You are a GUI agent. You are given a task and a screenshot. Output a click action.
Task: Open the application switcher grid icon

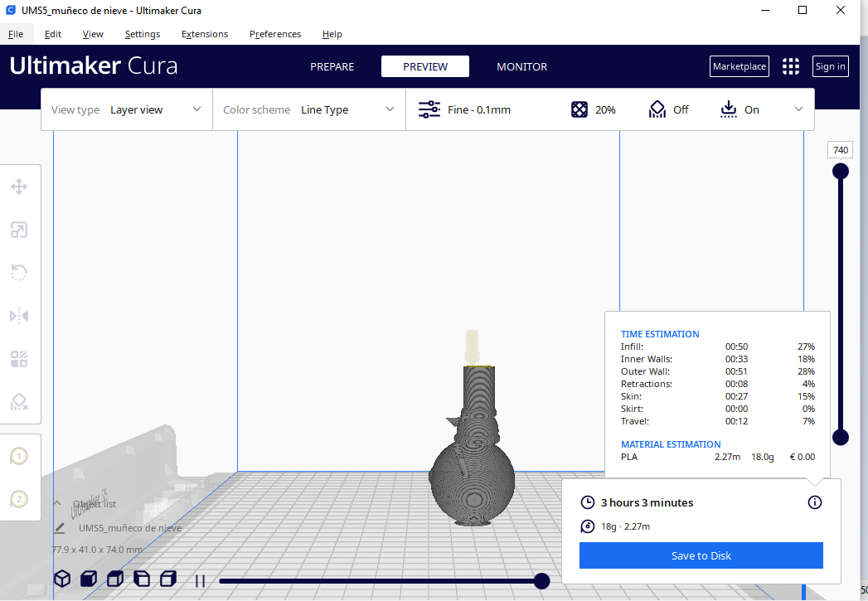click(791, 66)
